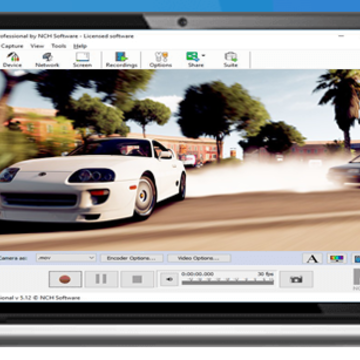The height and width of the screenshot is (360, 360).
Task: Open the Capture menu
Action: [x=12, y=46]
